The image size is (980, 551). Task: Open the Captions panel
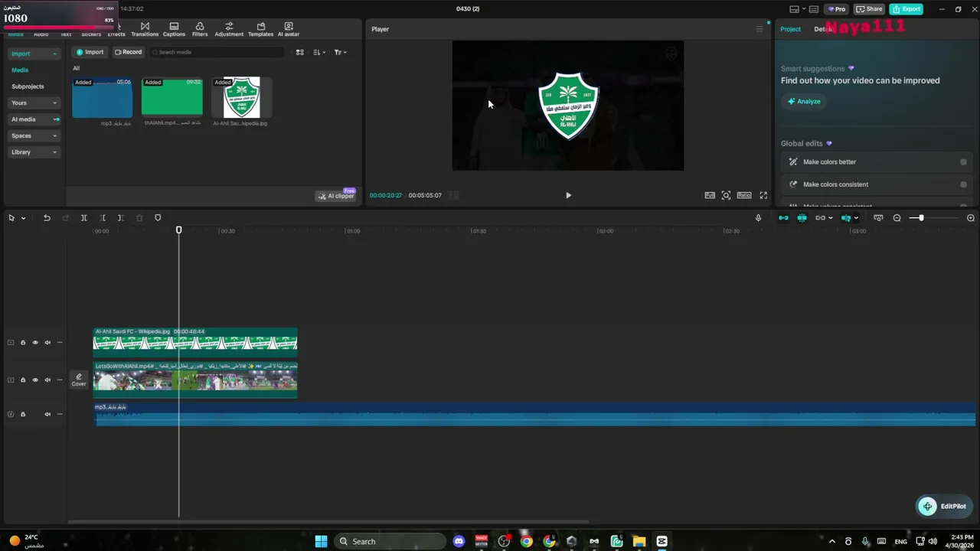pyautogui.click(x=174, y=29)
